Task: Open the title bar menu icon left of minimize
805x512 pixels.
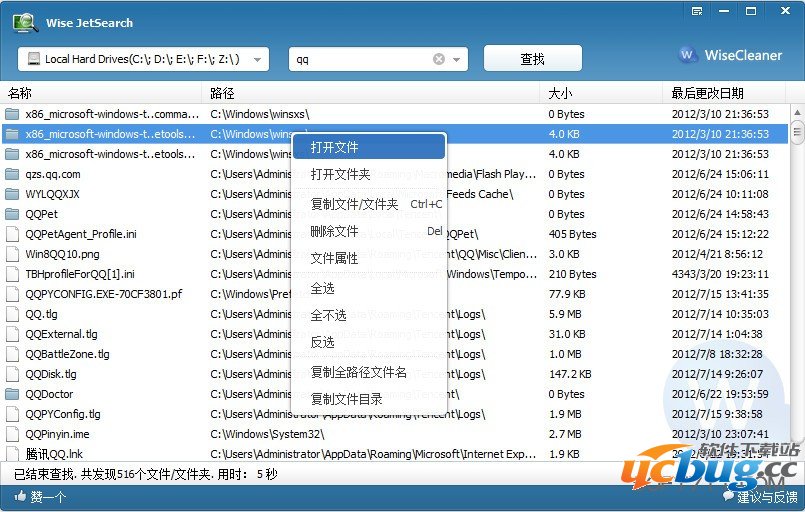Action: pos(697,11)
